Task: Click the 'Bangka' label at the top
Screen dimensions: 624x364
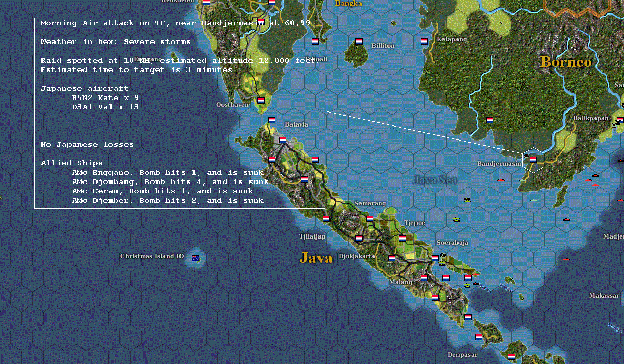Action: coord(348,4)
